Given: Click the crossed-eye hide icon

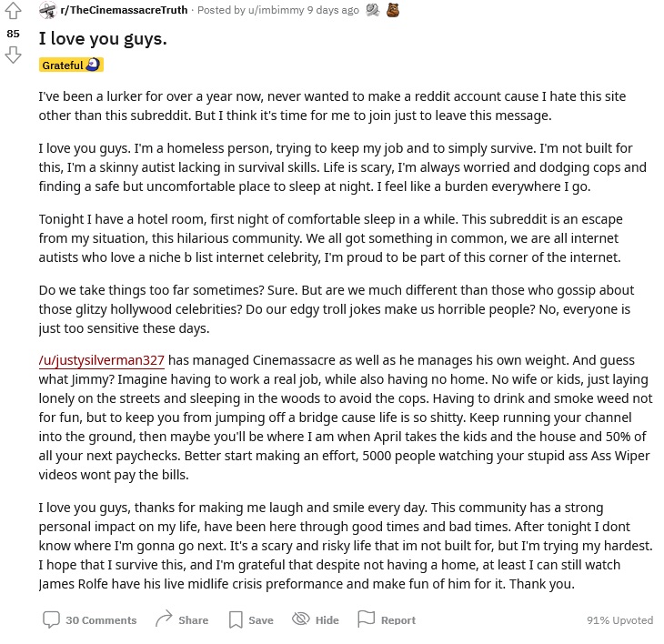Looking at the screenshot, I should (301, 619).
